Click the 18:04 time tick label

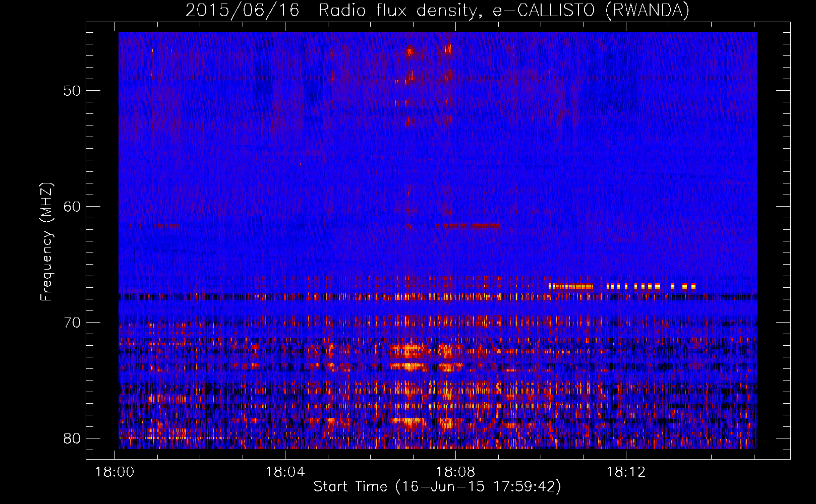(285, 472)
